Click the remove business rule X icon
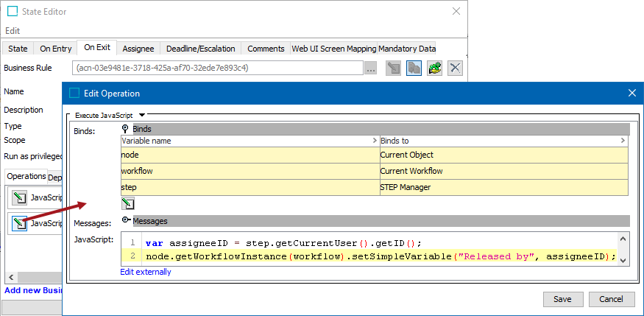This screenshot has height=316, width=644. (x=455, y=68)
